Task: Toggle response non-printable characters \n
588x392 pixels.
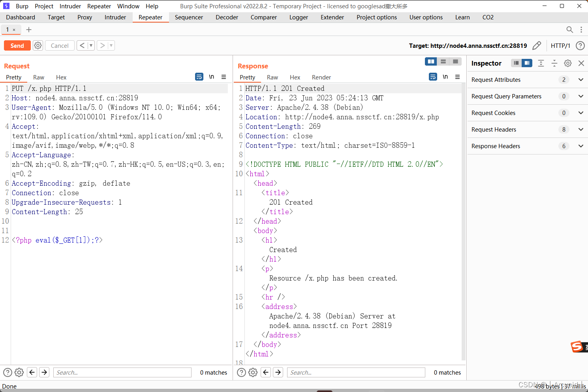Action: click(445, 77)
